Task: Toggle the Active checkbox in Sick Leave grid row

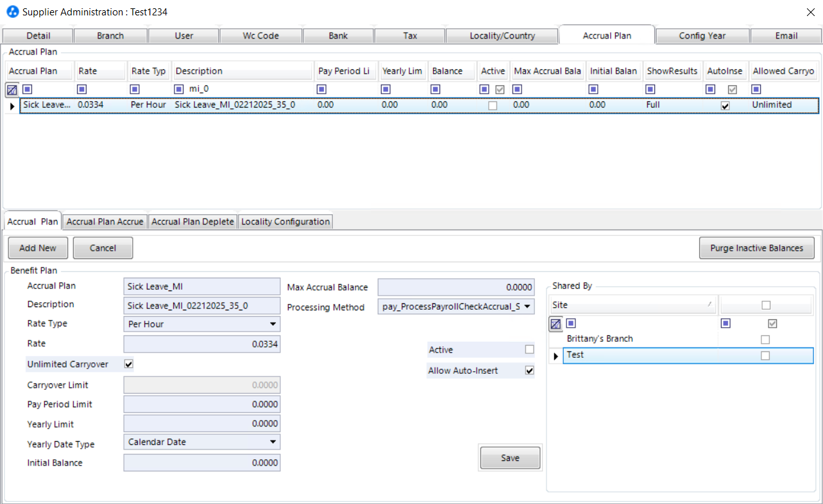Action: click(x=493, y=106)
